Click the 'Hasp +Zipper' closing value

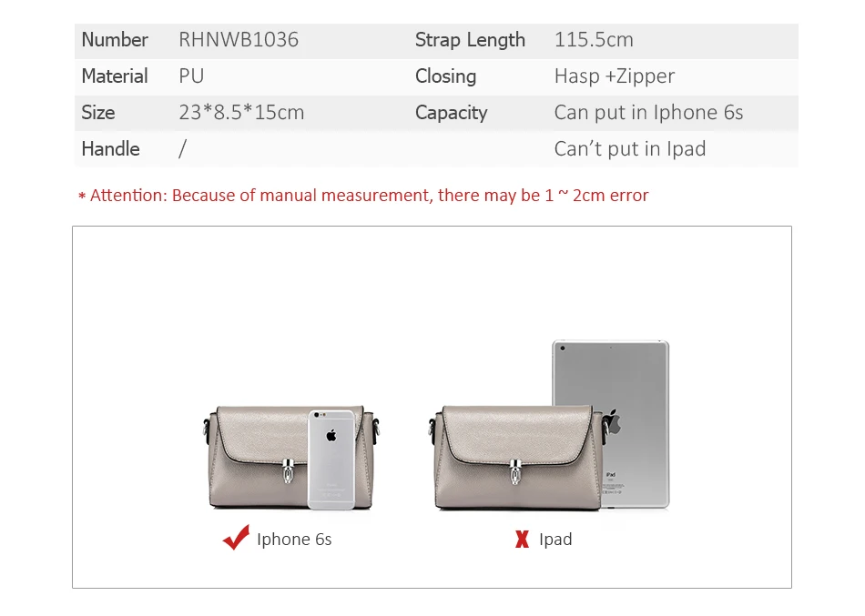pos(614,76)
